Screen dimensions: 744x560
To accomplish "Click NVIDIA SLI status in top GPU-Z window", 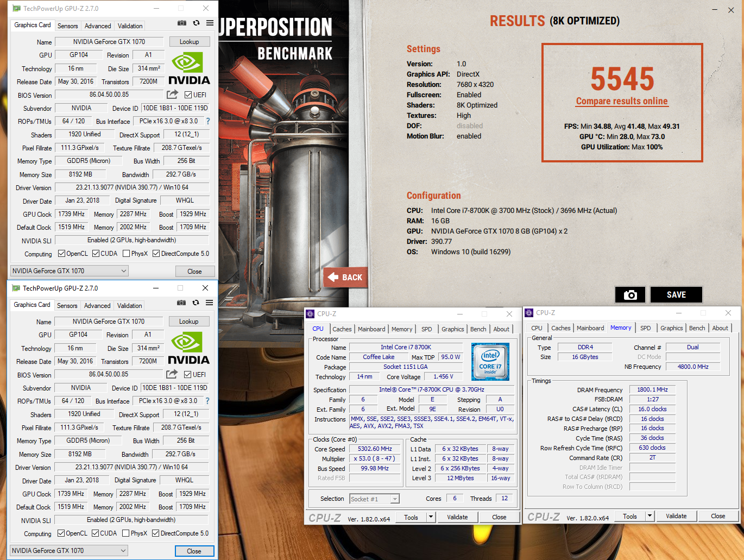I will 132,240.
